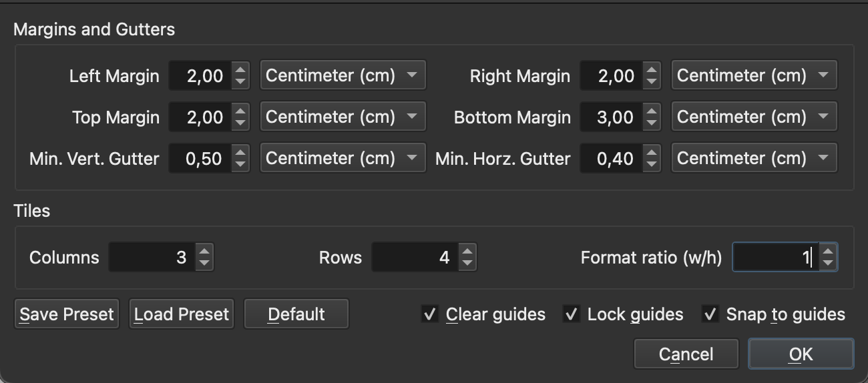868x383 pixels.
Task: Decrease Rows count using down arrow
Action: pos(467,264)
